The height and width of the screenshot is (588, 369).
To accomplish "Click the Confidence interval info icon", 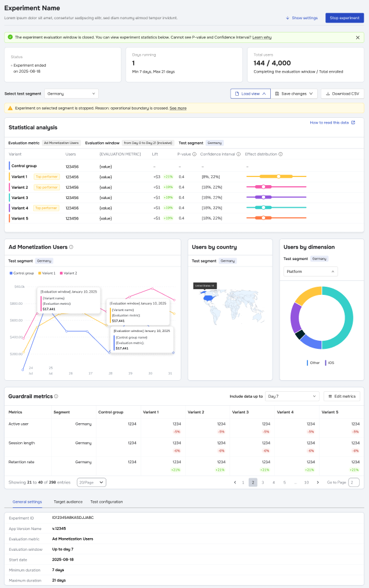I will 239,154.
